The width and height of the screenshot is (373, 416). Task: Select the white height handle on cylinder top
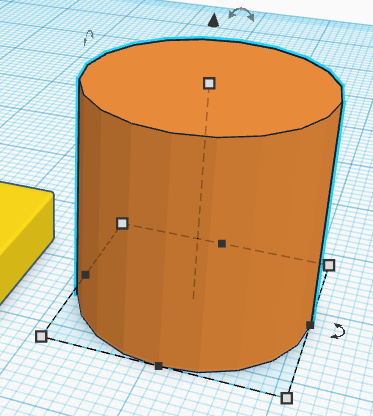(209, 83)
